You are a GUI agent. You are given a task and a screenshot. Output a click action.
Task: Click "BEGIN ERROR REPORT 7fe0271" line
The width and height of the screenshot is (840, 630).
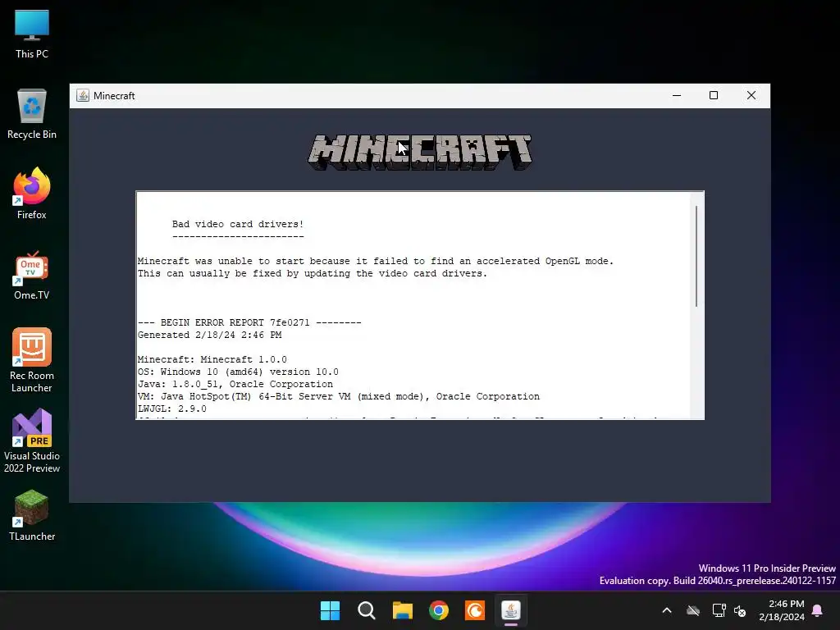pyautogui.click(x=249, y=322)
